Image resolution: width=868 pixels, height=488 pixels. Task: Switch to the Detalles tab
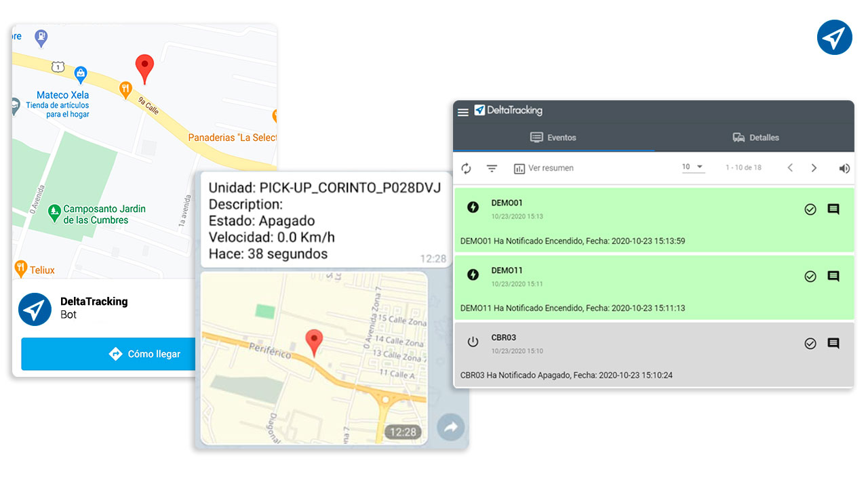[755, 138]
